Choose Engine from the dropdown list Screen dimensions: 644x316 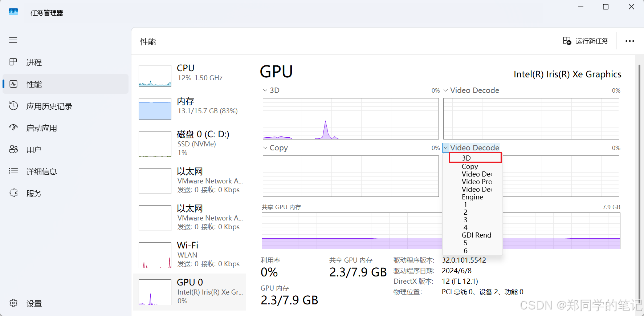pyautogui.click(x=473, y=197)
